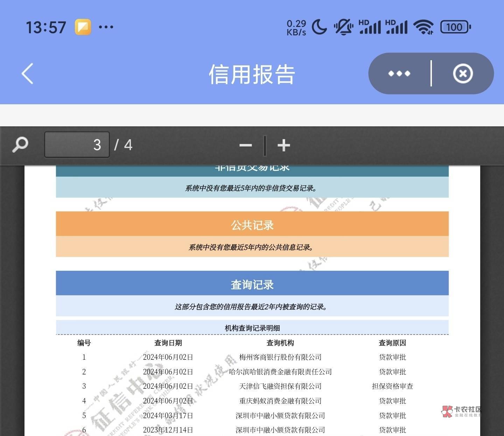This screenshot has width=504, height=436.
Task: Tap the 卡农社区 watermark logo
Action: pyautogui.click(x=461, y=412)
